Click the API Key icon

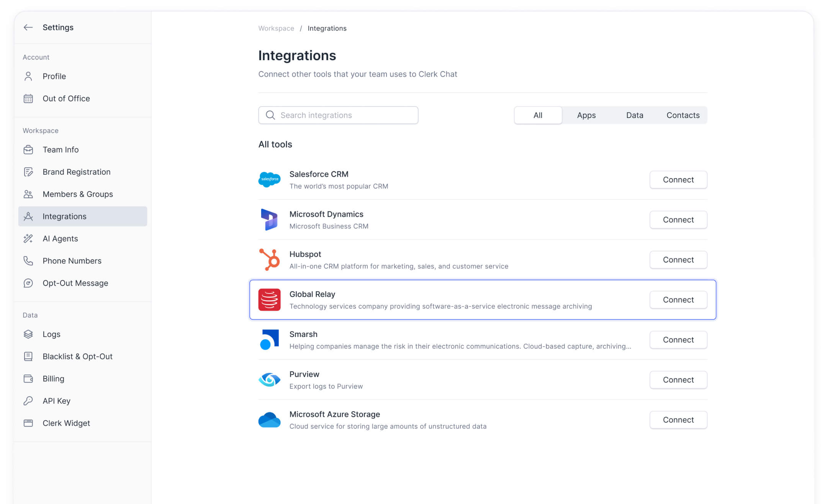tap(28, 401)
